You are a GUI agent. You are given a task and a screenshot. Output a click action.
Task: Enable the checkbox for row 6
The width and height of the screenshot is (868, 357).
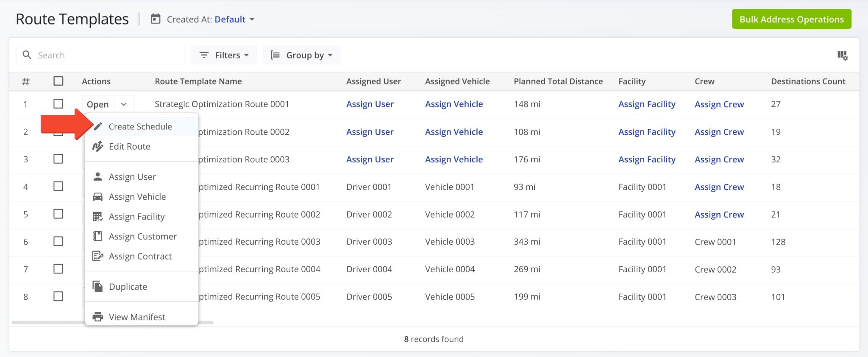tap(58, 242)
